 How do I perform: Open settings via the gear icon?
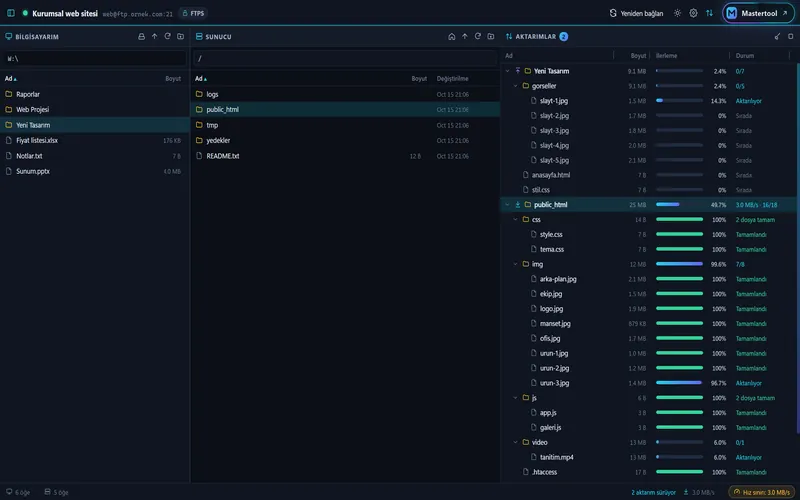[693, 13]
